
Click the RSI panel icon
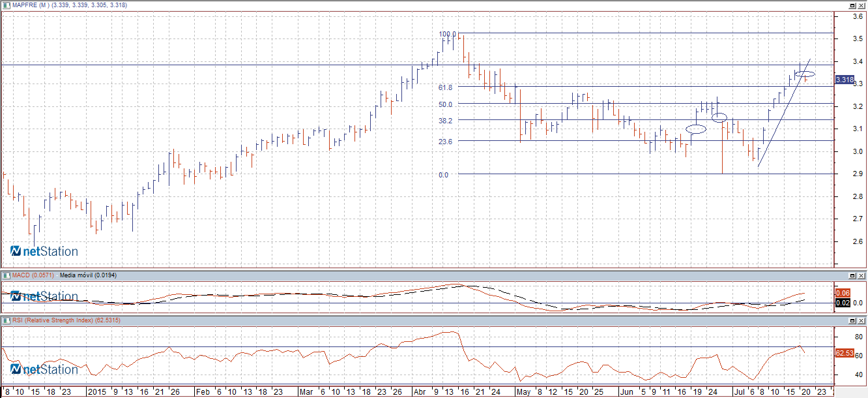point(5,321)
